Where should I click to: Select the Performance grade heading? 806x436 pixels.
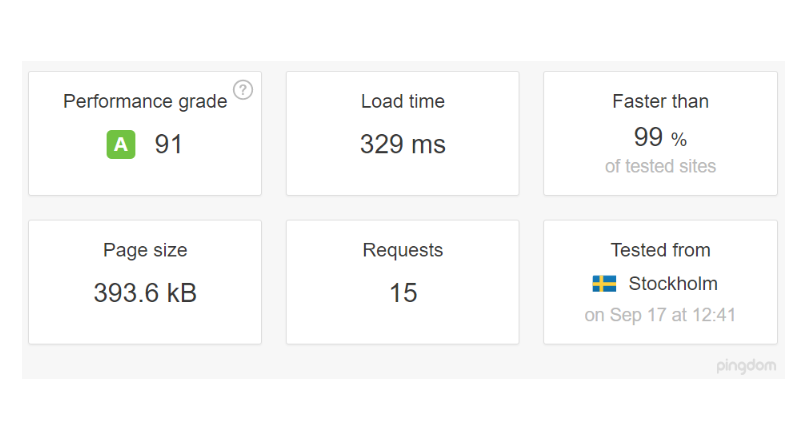[145, 102]
